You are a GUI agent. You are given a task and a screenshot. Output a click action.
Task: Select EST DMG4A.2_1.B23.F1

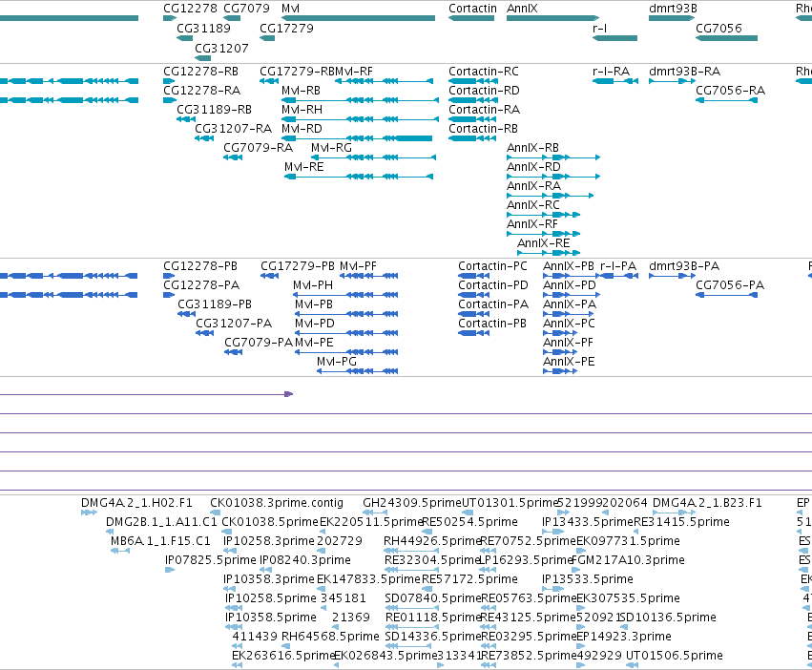coord(707,503)
